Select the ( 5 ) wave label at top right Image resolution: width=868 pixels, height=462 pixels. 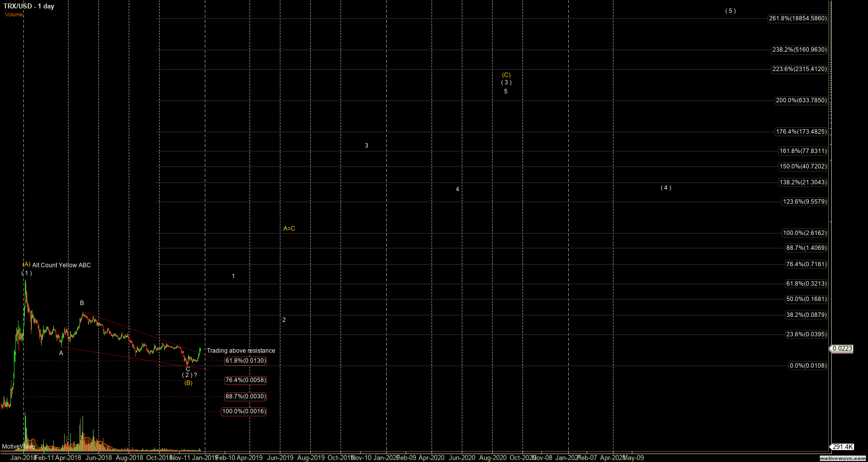[x=730, y=10]
